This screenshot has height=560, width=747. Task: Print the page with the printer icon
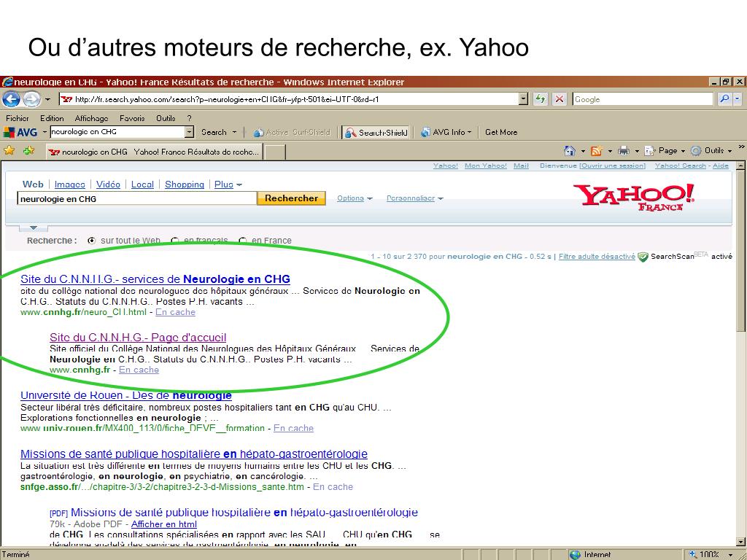(x=623, y=151)
